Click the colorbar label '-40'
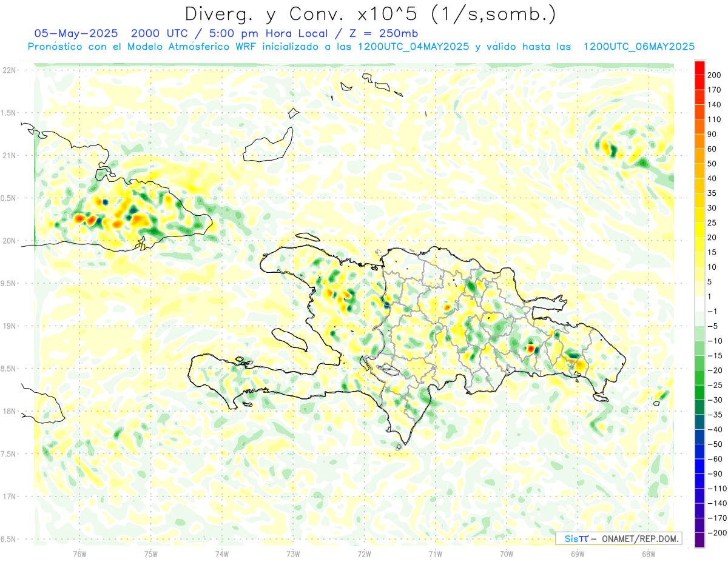Screen dimensions: 728x562 pos(716,430)
